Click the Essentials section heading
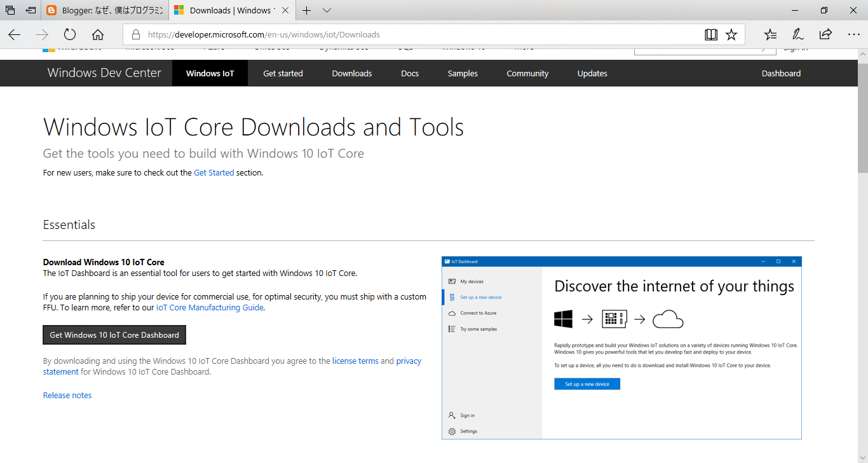The height and width of the screenshot is (463, 868). (x=69, y=225)
